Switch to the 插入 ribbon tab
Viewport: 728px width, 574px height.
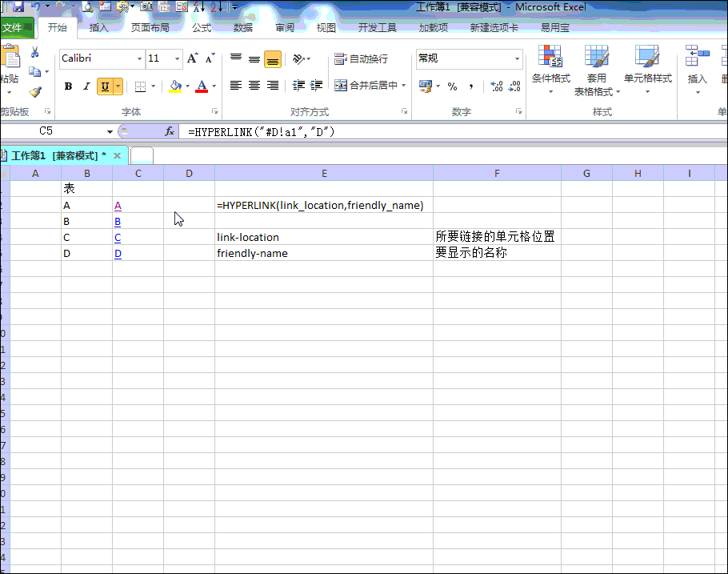99,26
